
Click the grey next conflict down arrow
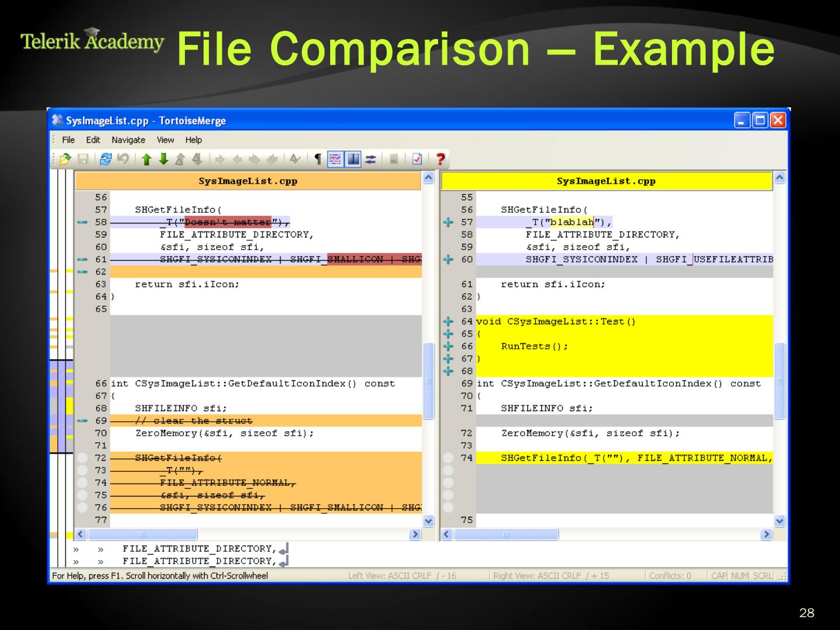coord(197,159)
